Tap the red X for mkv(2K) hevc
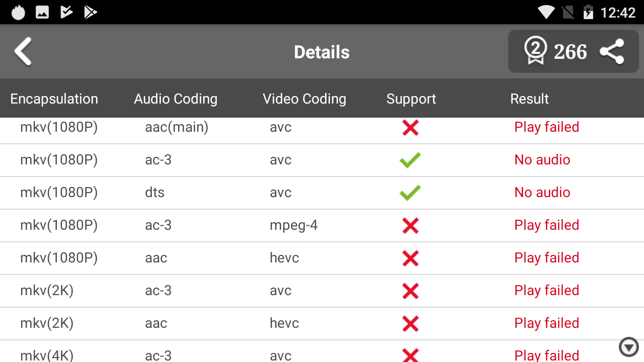 coord(411,324)
